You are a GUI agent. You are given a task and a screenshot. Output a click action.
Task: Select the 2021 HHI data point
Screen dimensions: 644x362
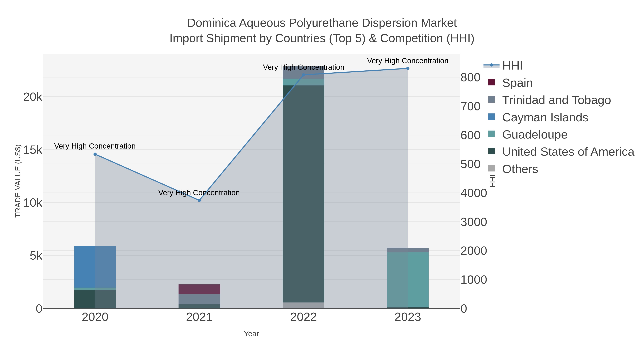click(199, 200)
